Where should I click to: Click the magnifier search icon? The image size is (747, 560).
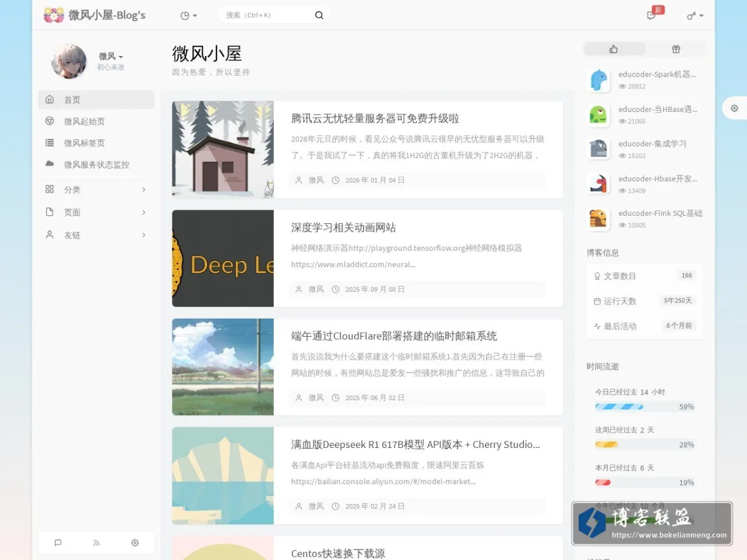(x=319, y=15)
